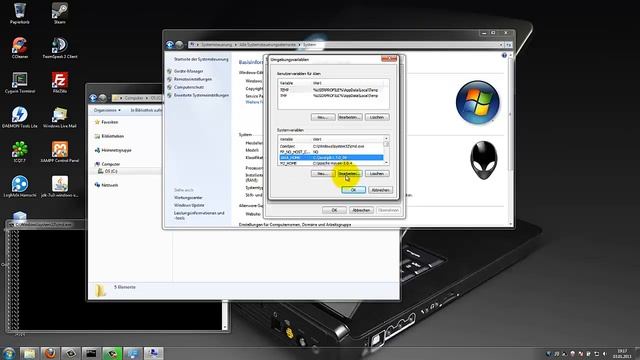Select the ICQ 7 desktop shortcut
The width and height of the screenshot is (640, 360).
20,152
